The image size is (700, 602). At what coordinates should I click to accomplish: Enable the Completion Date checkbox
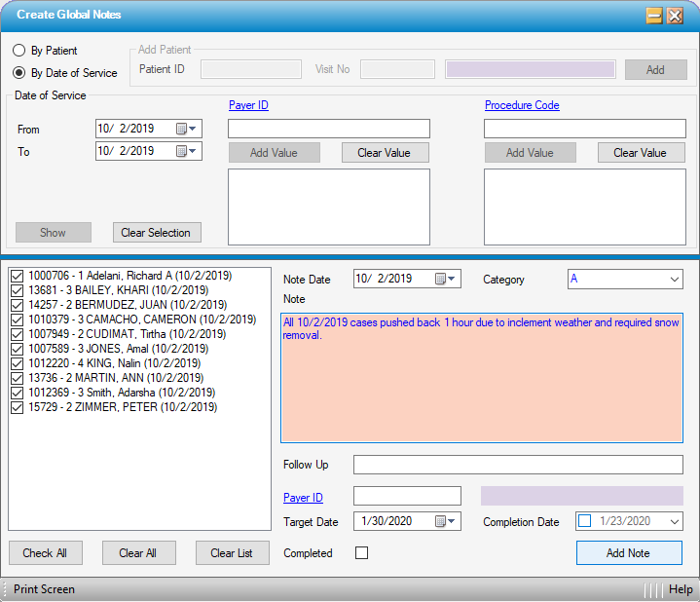tap(585, 521)
